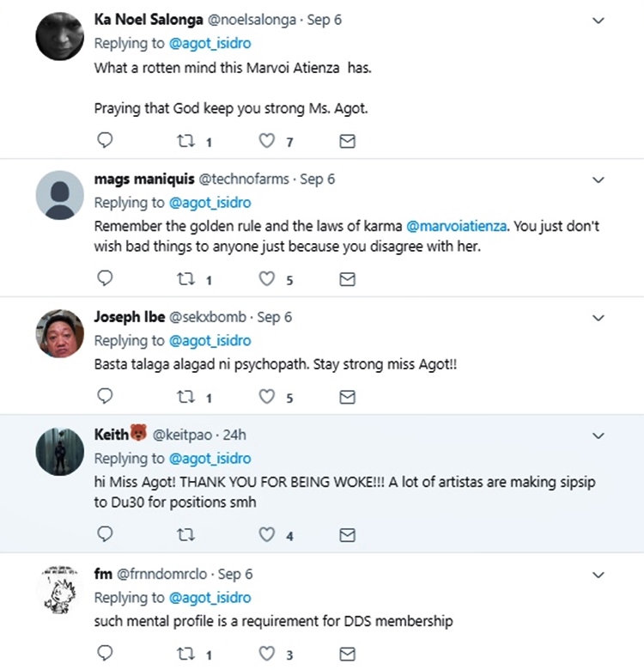The height and width of the screenshot is (670, 644).
Task: Open Keith's avatar thumbnail
Action: click(x=59, y=450)
